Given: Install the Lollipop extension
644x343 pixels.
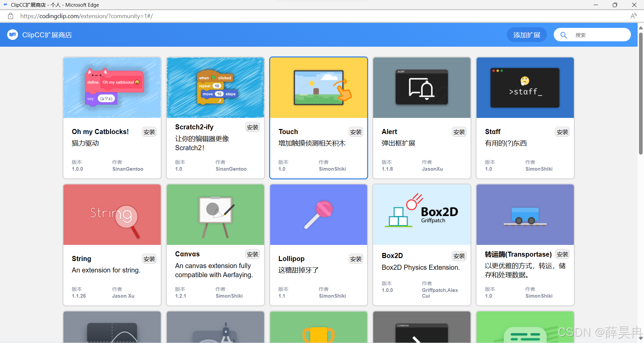Looking at the screenshot, I should point(356,259).
